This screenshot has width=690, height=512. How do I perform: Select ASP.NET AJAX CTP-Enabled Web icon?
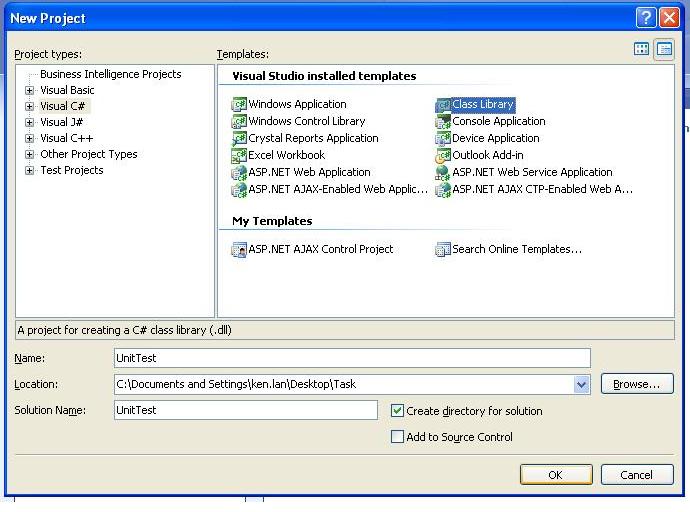[443, 190]
